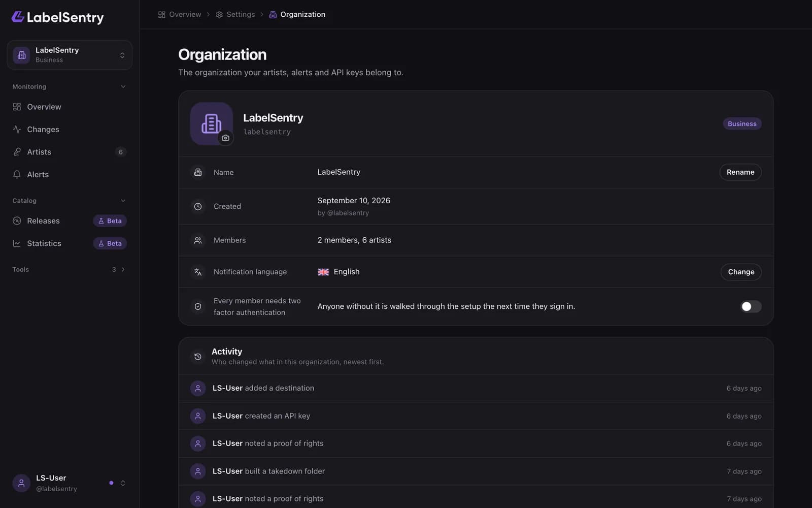Viewport: 812px width, 508px height.
Task: Click the UK flag next to English
Action: pyautogui.click(x=323, y=272)
